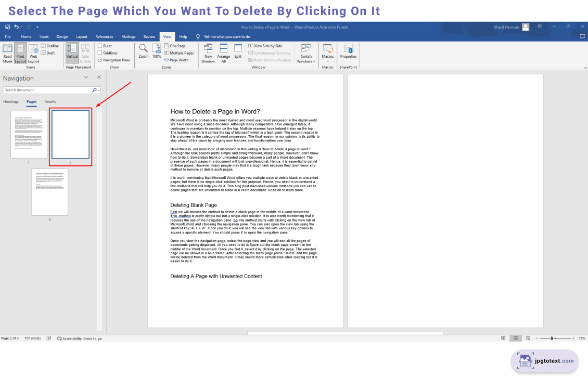588x377 pixels.
Task: Go to the References tab
Action: (104, 37)
